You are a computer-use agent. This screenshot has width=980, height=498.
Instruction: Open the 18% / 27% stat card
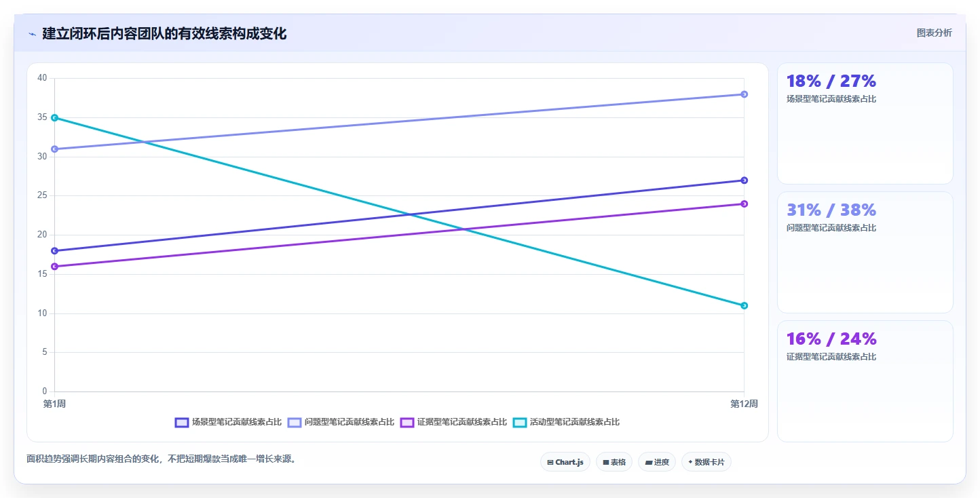pyautogui.click(x=865, y=123)
